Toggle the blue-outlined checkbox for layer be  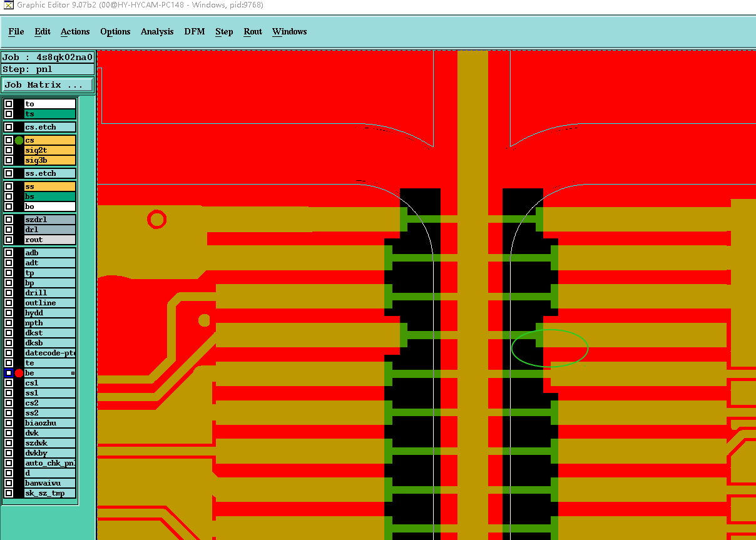9,373
